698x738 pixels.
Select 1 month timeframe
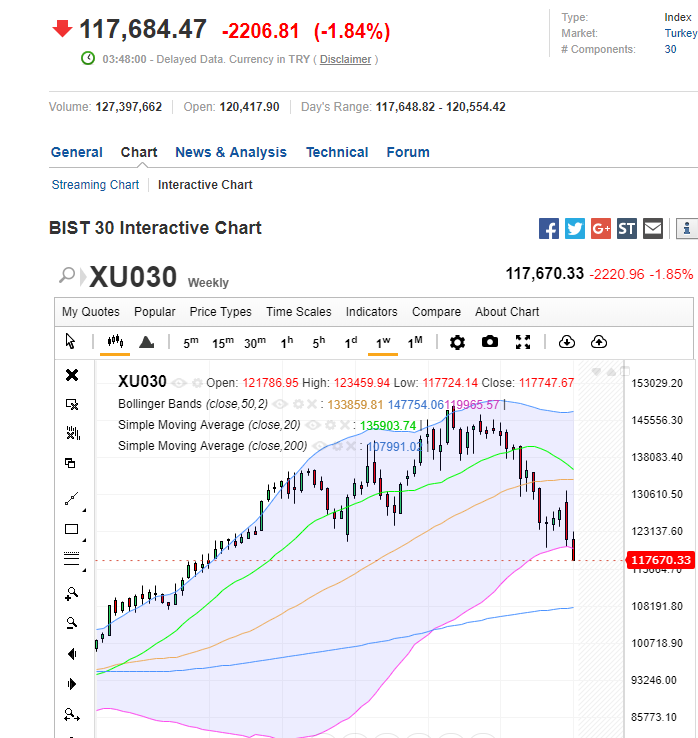click(415, 342)
